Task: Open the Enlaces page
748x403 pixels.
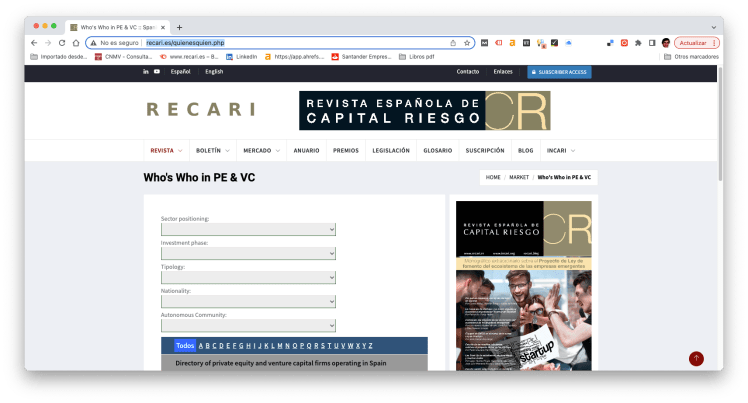Action: tap(503, 72)
